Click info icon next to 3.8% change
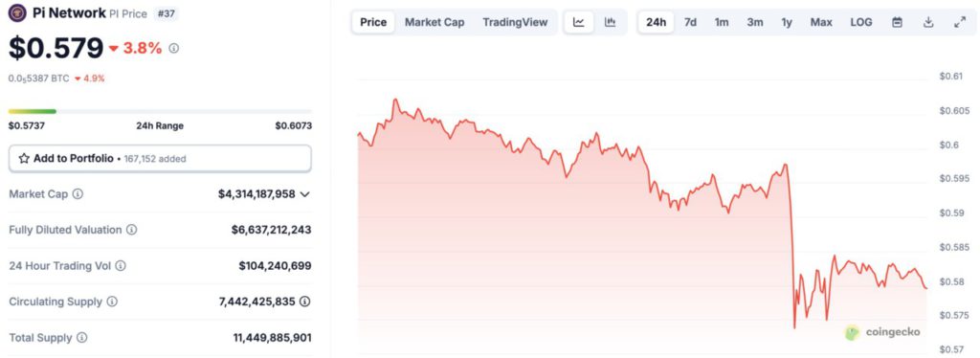The image size is (980, 358). click(x=174, y=48)
